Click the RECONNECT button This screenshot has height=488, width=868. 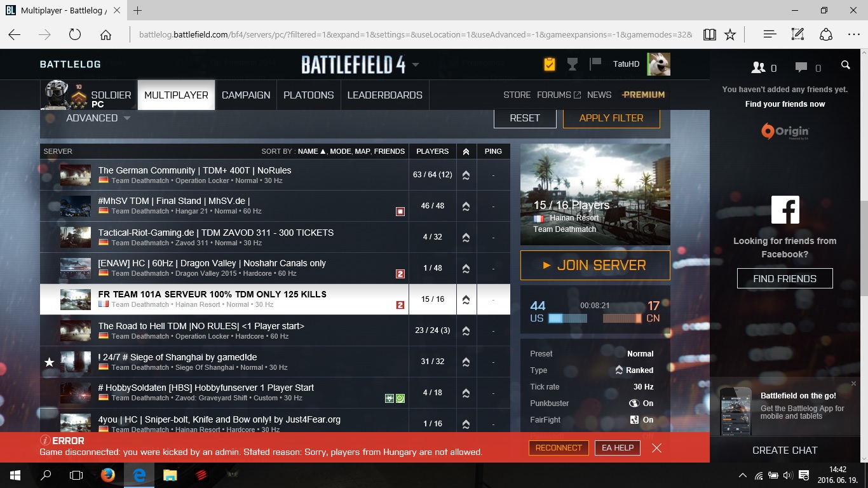[559, 448]
